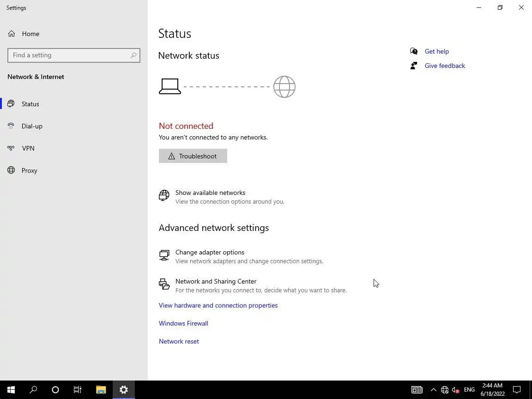Open the Network reset link
Screen dimensions: 532x399
pos(179,341)
